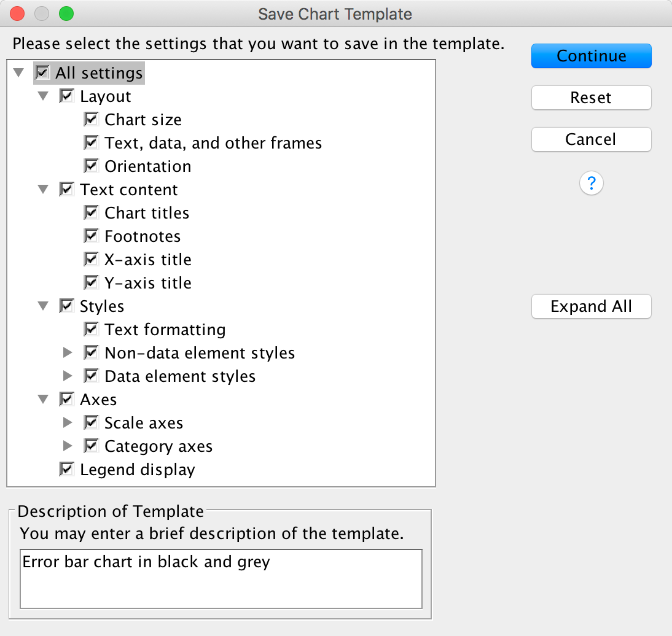Click the Reset button
The height and width of the screenshot is (636, 672).
pyautogui.click(x=591, y=98)
